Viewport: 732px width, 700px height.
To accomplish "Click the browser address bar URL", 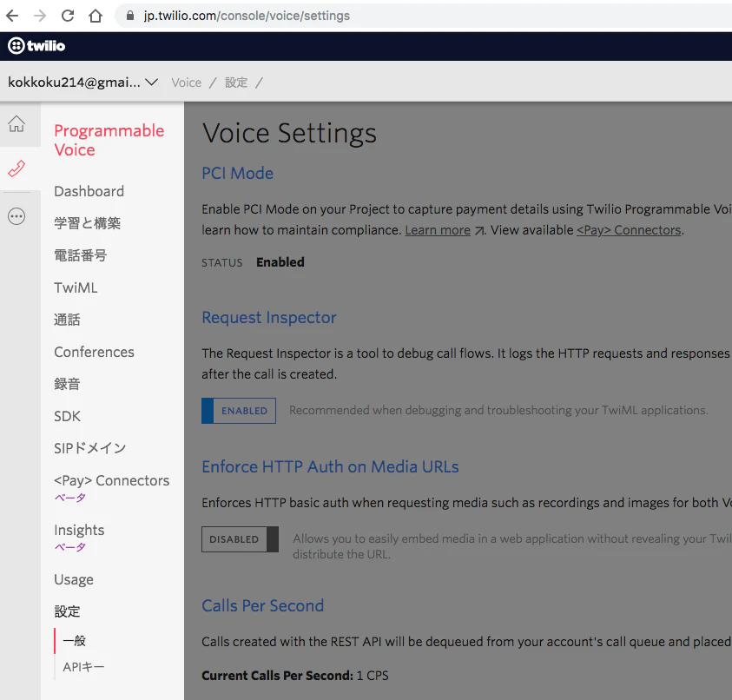I will coord(247,16).
